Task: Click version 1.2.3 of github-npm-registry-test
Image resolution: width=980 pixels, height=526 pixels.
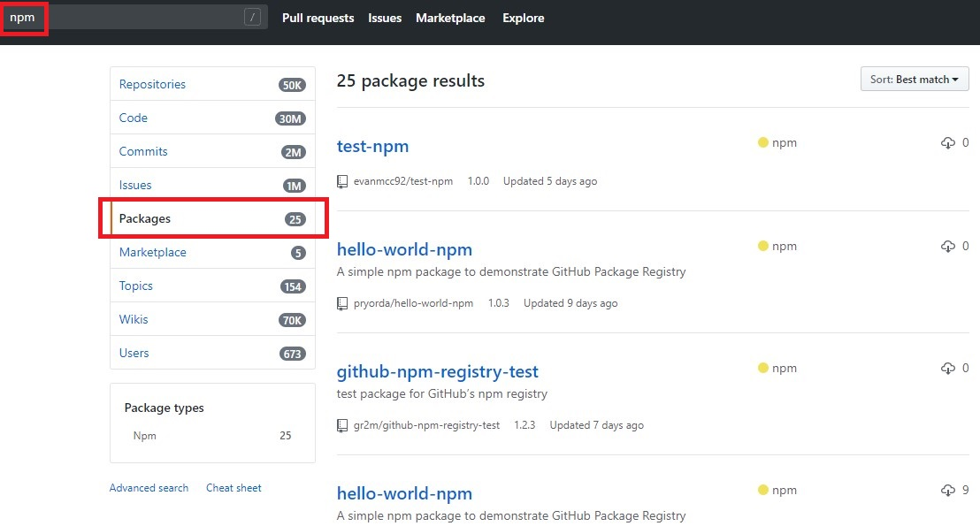Action: tap(524, 425)
